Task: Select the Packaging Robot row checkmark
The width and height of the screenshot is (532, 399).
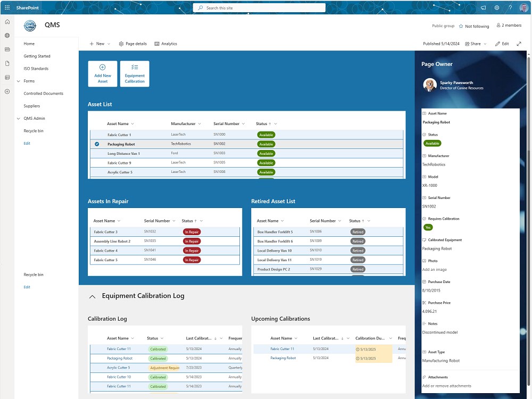Action: coord(96,144)
